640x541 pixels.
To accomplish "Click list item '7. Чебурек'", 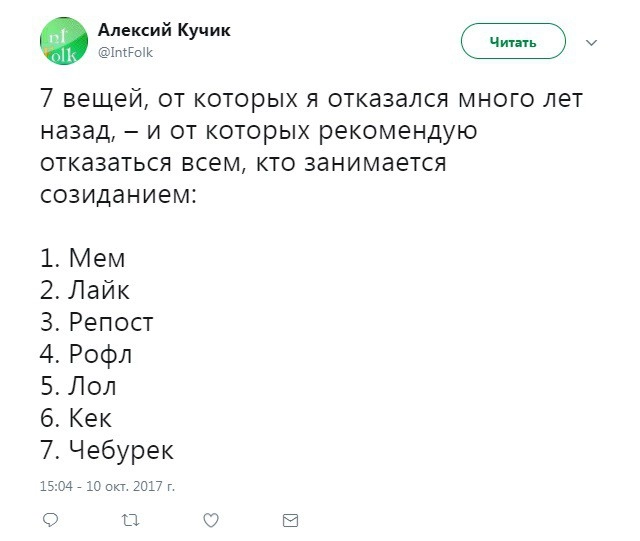I will pyautogui.click(x=107, y=450).
